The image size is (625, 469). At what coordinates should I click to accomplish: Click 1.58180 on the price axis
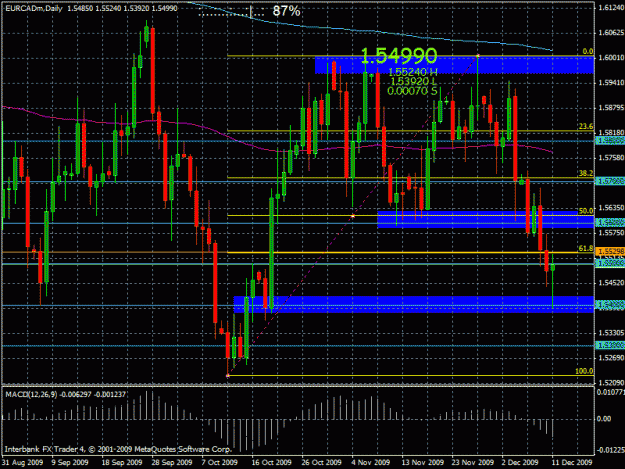611,132
